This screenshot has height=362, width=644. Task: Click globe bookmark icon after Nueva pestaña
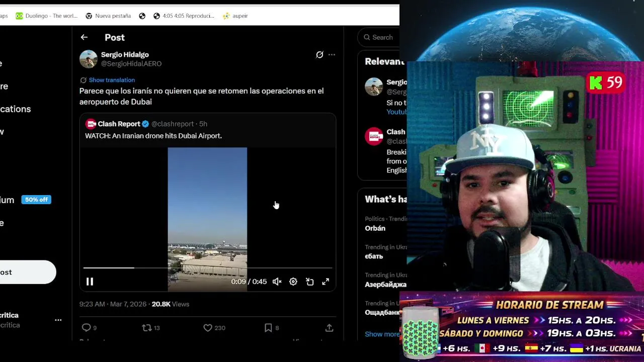point(142,16)
